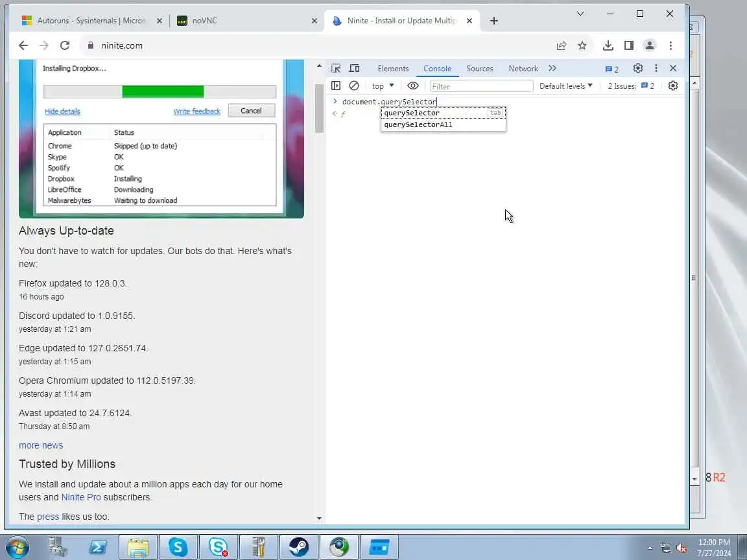Switch to the Elements tab
The height and width of the screenshot is (560, 747).
(x=393, y=69)
